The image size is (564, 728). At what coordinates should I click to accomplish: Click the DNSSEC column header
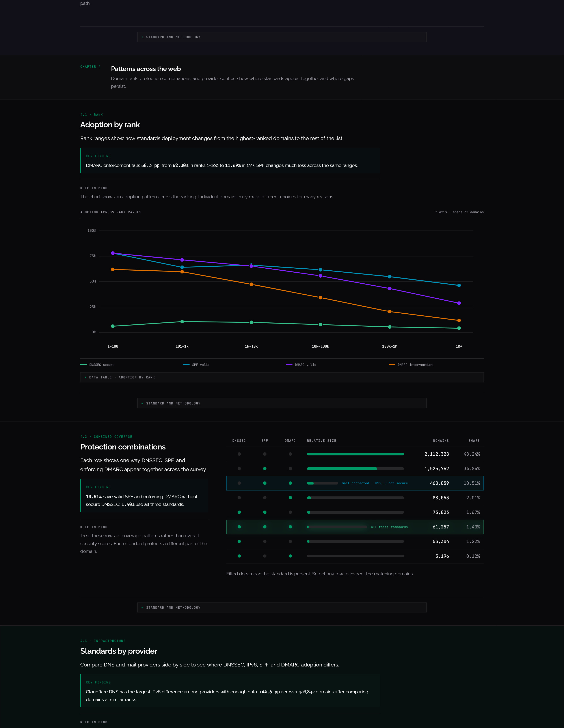click(x=239, y=441)
